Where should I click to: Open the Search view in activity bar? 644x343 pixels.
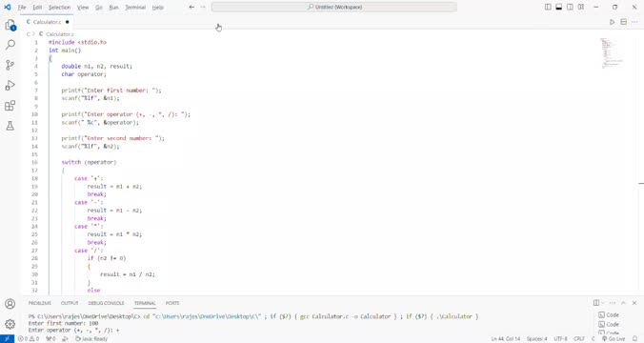10,45
